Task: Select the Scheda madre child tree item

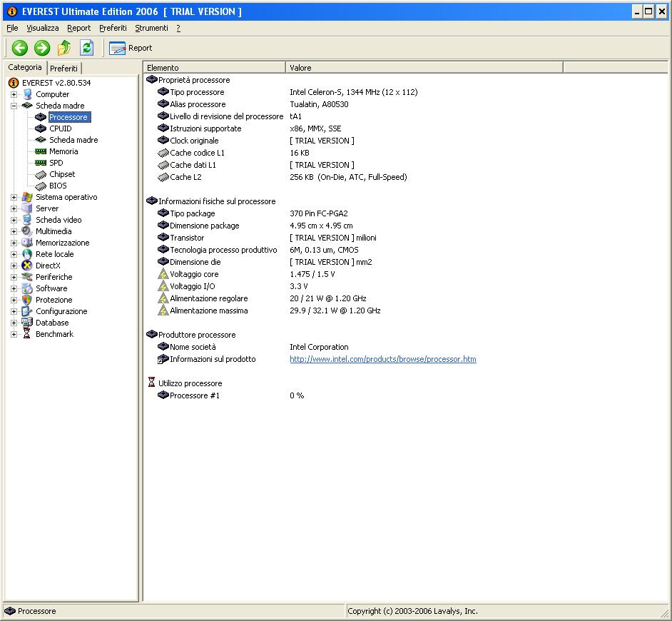Action: (73, 140)
